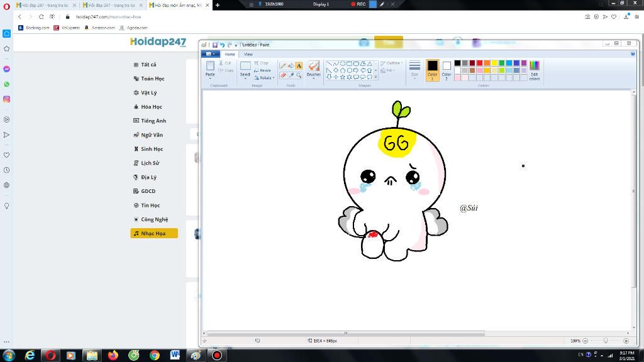The width and height of the screenshot is (644, 362).
Task: Open Opera sidebar history clock icon
Action: click(6, 170)
